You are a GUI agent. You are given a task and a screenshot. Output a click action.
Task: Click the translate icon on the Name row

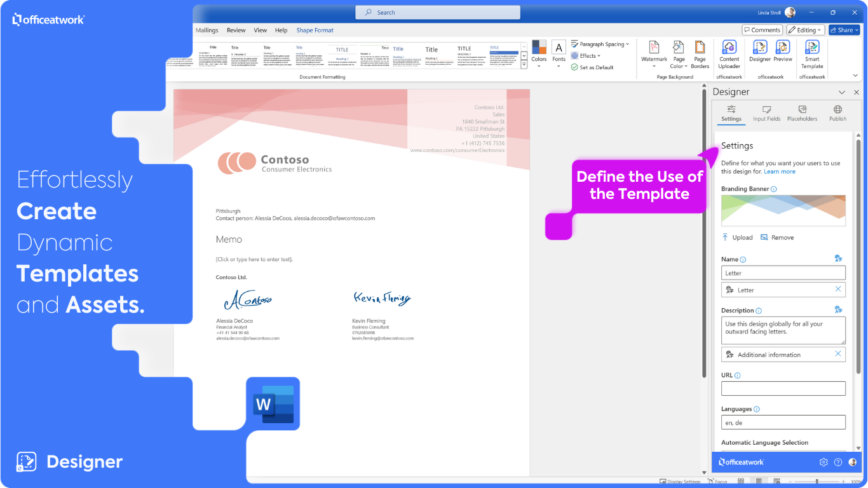click(839, 259)
